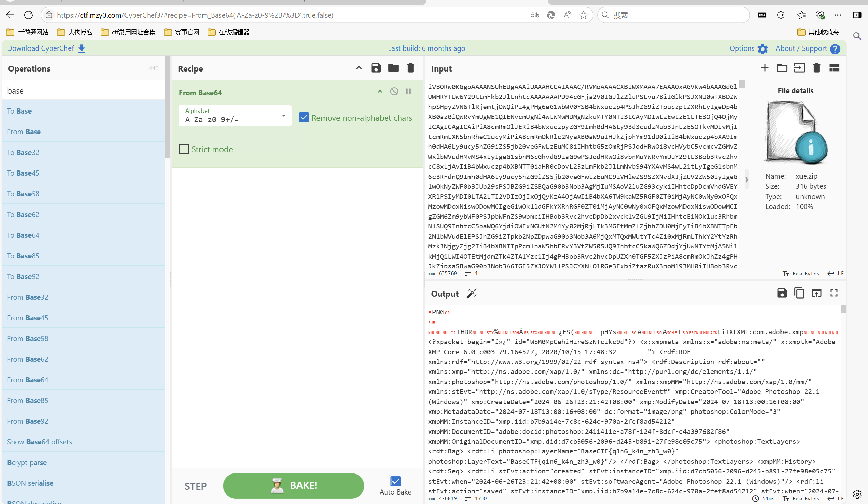Uncheck Remove non-alphabet chars

coord(304,118)
